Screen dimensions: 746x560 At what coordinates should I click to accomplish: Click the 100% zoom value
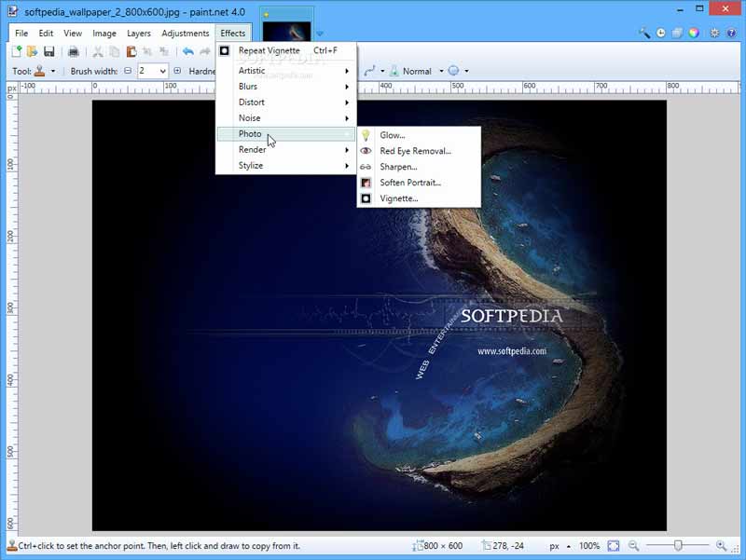tap(589, 546)
